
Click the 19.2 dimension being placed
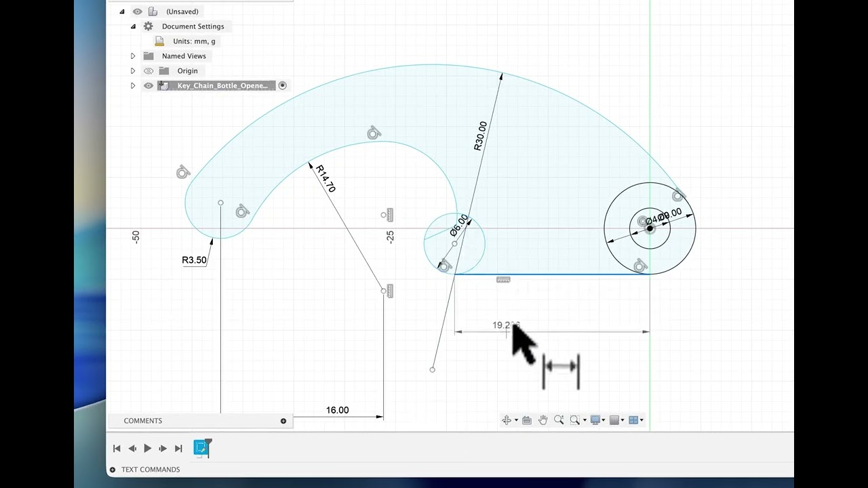point(506,325)
